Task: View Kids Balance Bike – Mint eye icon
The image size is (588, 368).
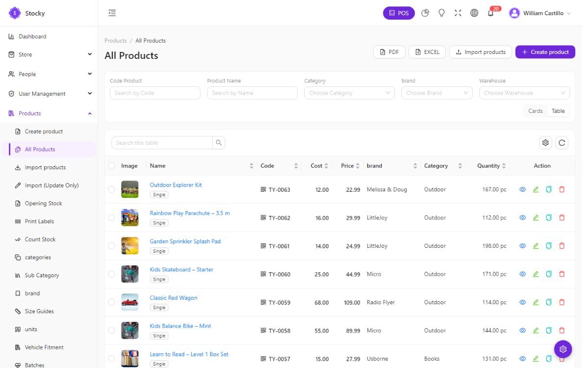Action: pyautogui.click(x=522, y=330)
